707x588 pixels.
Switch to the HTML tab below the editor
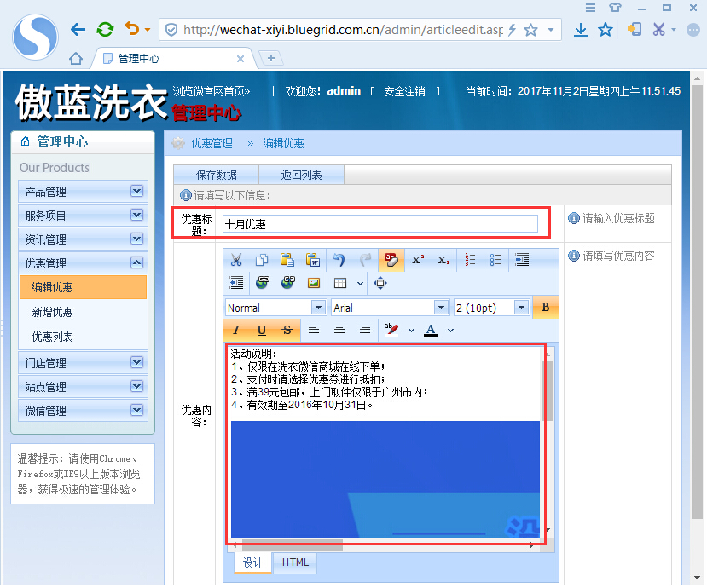tap(294, 562)
